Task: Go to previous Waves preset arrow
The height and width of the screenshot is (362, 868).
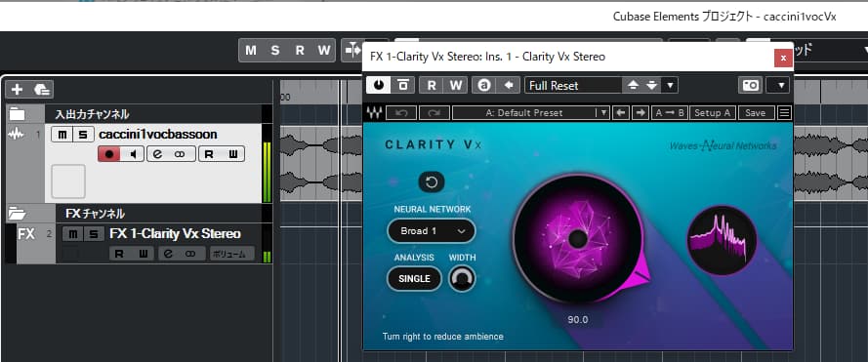Action: pyautogui.click(x=621, y=113)
